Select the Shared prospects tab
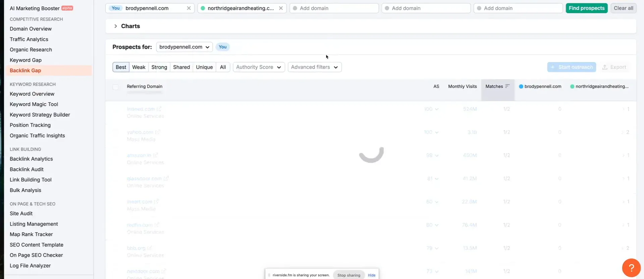Screen dimensions: 644x279 pos(181,67)
